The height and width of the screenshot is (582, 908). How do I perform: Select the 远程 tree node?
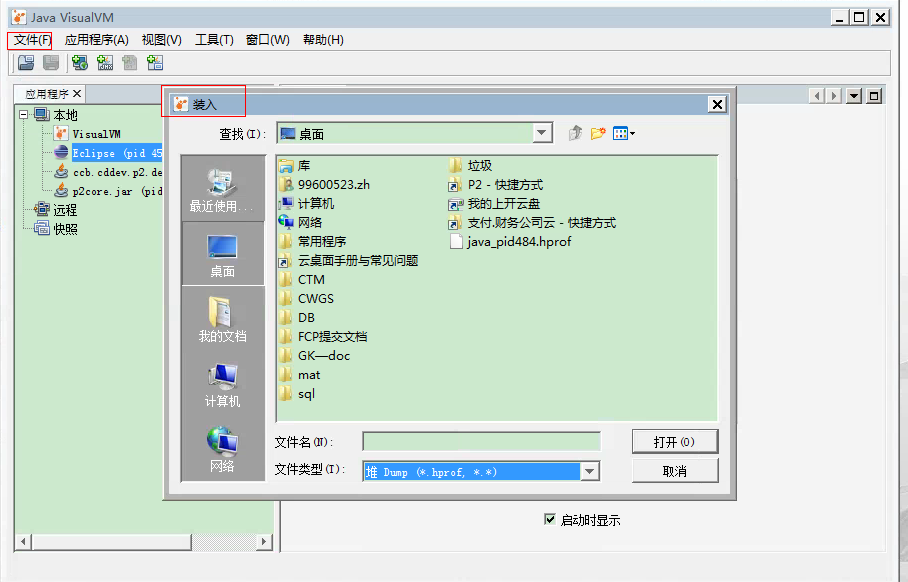coord(56,210)
